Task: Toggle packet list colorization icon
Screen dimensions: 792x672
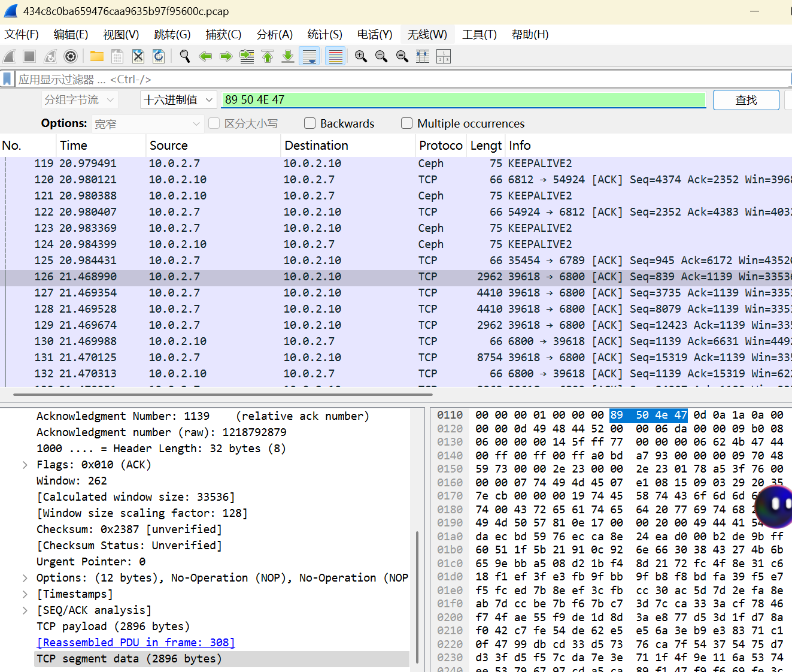Action: click(x=336, y=56)
